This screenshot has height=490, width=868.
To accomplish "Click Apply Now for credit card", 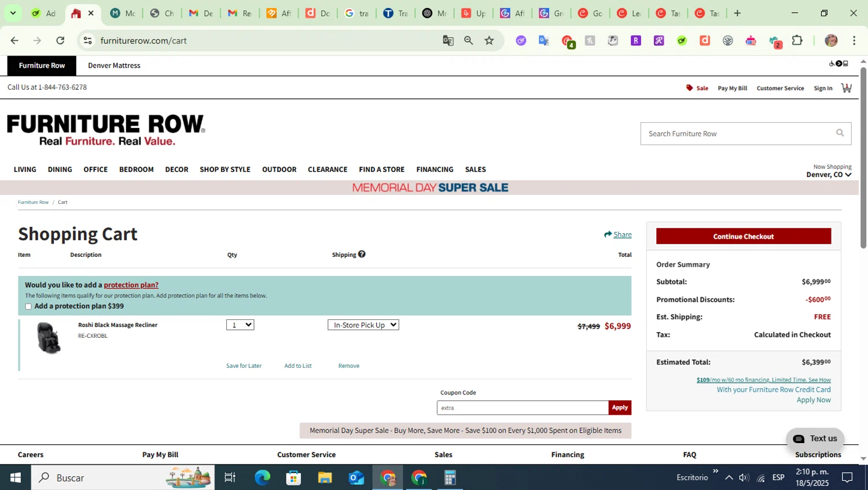I will pos(814,400).
